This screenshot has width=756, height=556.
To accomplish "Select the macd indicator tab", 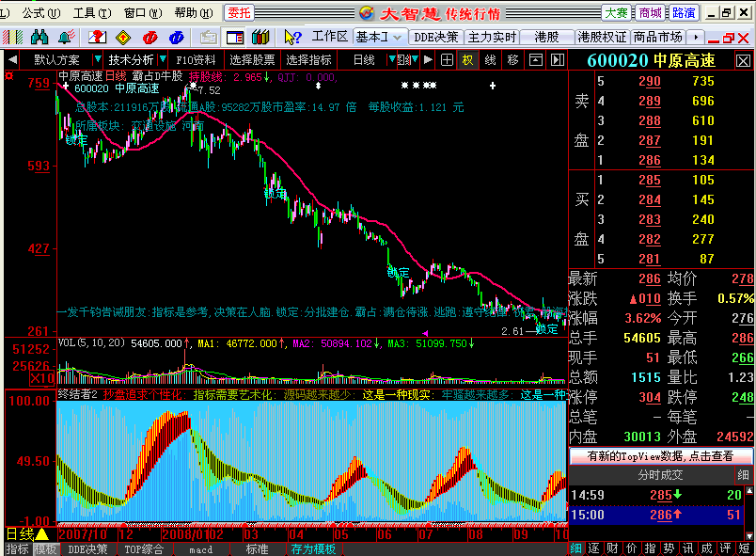I will click(x=200, y=549).
